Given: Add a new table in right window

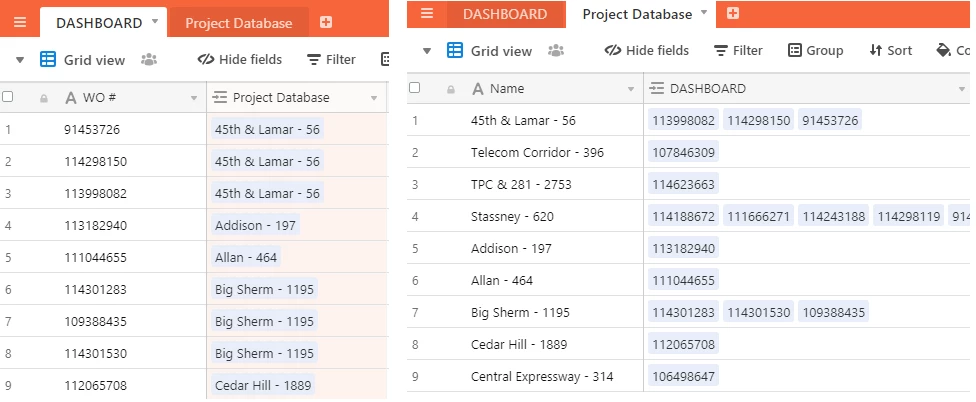Looking at the screenshot, I should click(733, 13).
